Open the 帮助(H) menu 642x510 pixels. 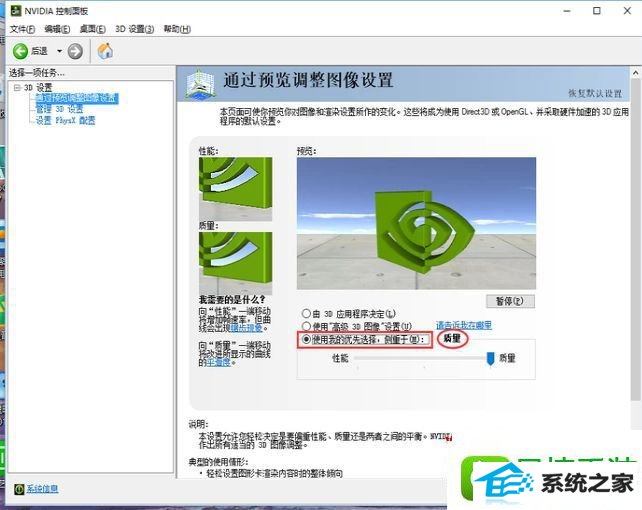click(x=177, y=29)
